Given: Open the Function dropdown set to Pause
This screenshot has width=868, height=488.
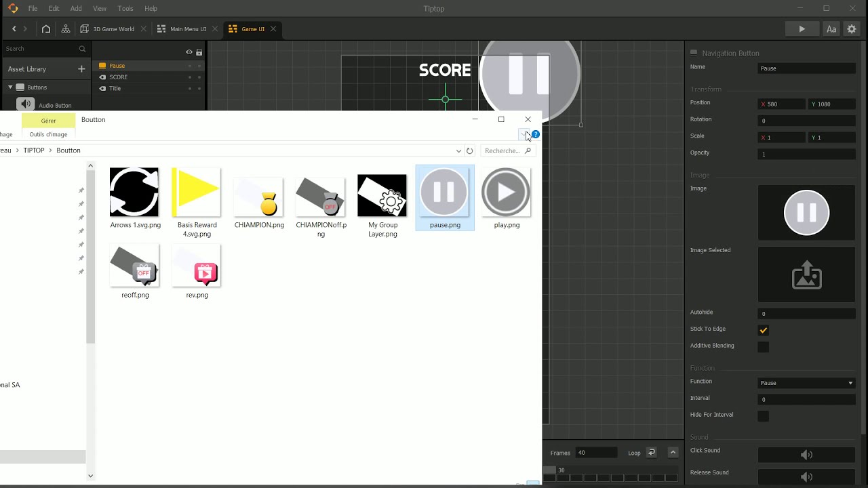Looking at the screenshot, I should click(x=806, y=383).
